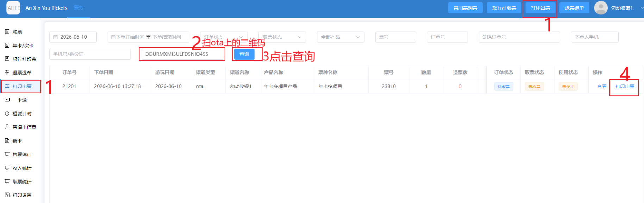
Task: Click the DDURMXMI3ULFD5NIQ455 code field
Action: point(183,54)
